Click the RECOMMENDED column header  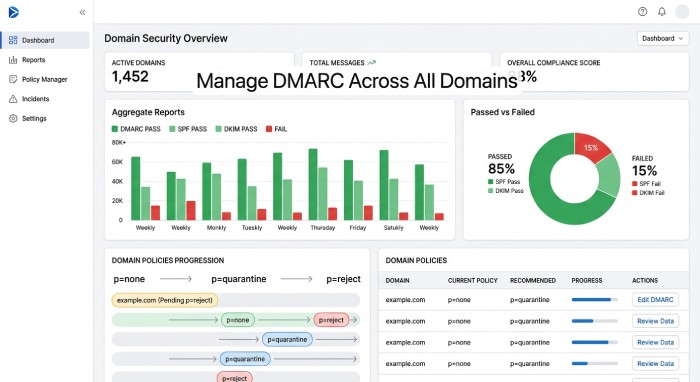click(x=533, y=281)
